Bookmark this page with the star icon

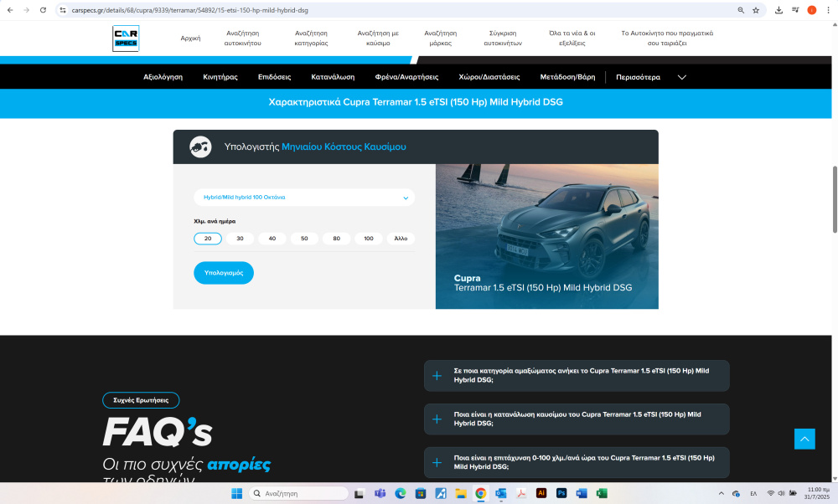(x=755, y=10)
